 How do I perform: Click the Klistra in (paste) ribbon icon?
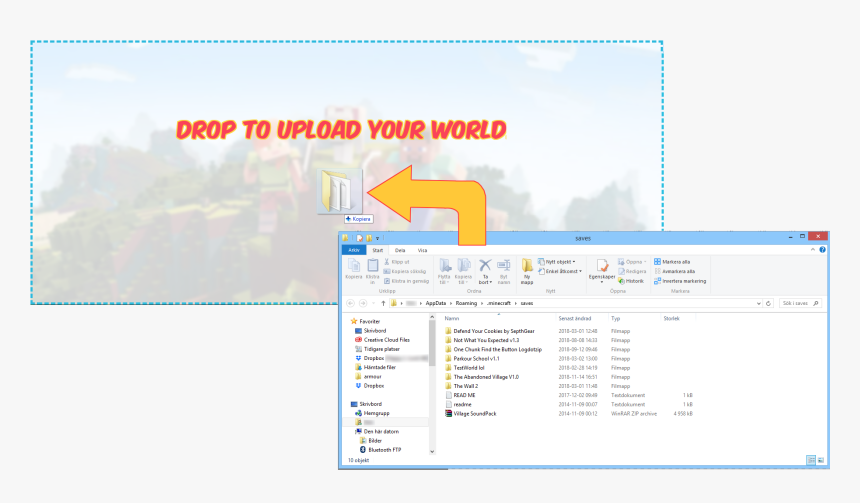[x=372, y=266]
